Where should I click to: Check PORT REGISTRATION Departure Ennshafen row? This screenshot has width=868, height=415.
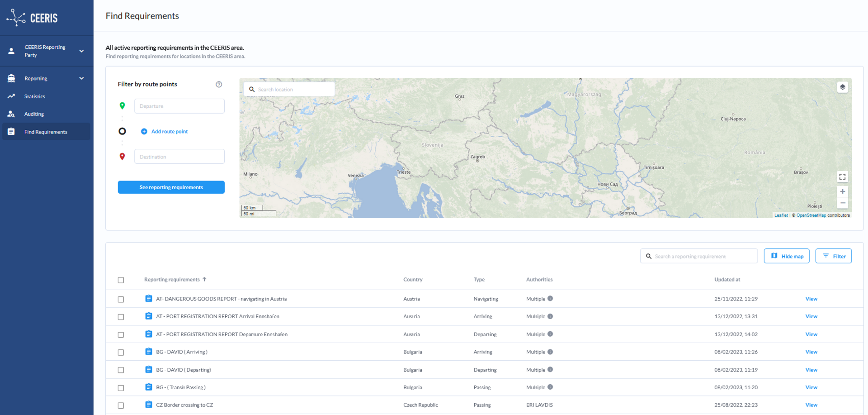(x=121, y=335)
